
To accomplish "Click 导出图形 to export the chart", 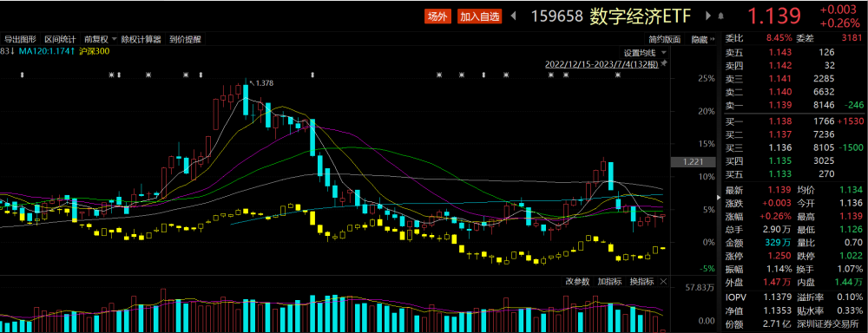I will point(21,39).
